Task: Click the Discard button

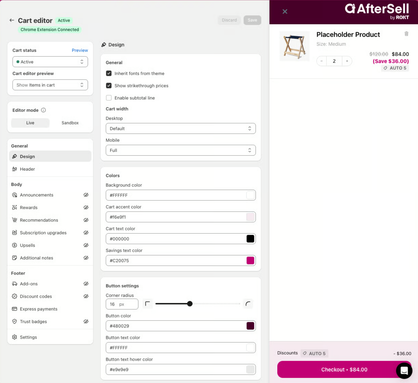Action: pyautogui.click(x=229, y=20)
